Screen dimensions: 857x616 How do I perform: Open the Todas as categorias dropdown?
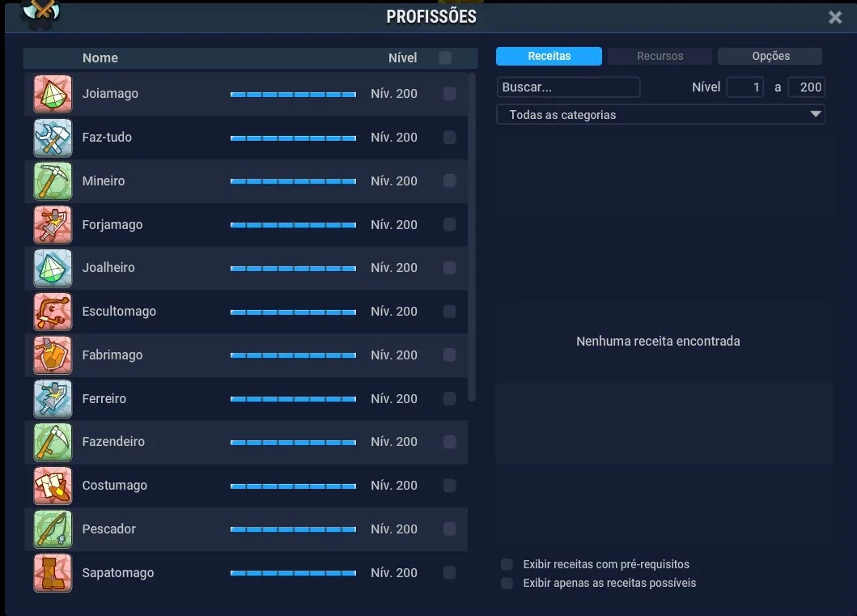pyautogui.click(x=660, y=115)
